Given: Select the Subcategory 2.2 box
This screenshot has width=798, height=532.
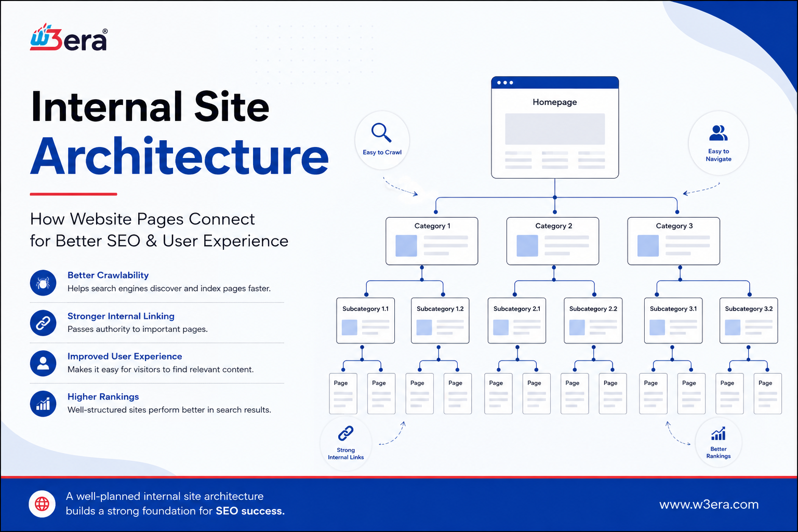Looking at the screenshot, I should (593, 321).
